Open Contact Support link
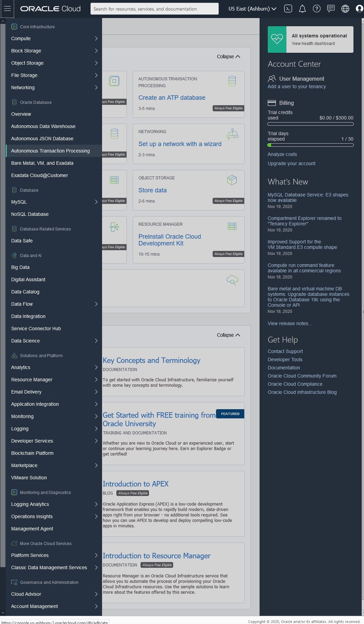Image resolution: width=364 pixels, height=624 pixels. 285,351
